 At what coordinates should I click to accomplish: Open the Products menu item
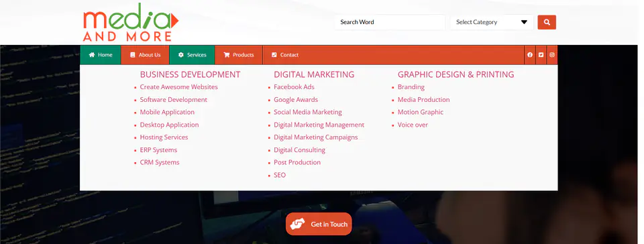(x=239, y=55)
